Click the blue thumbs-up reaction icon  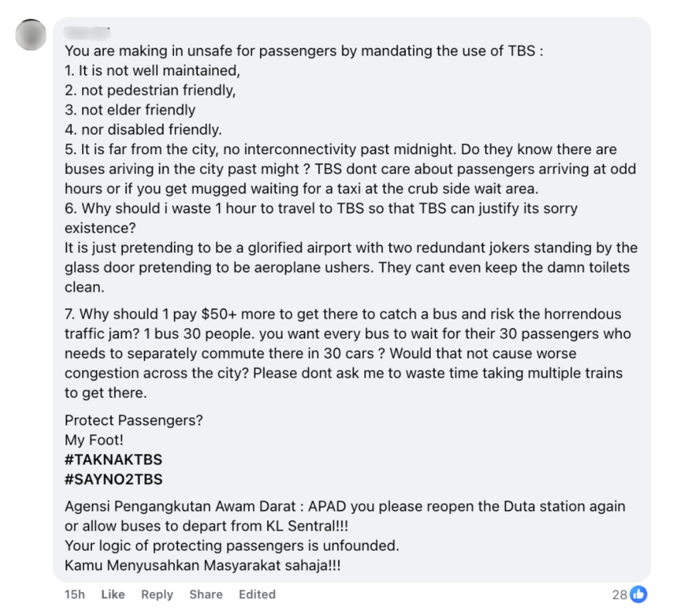coord(638,594)
